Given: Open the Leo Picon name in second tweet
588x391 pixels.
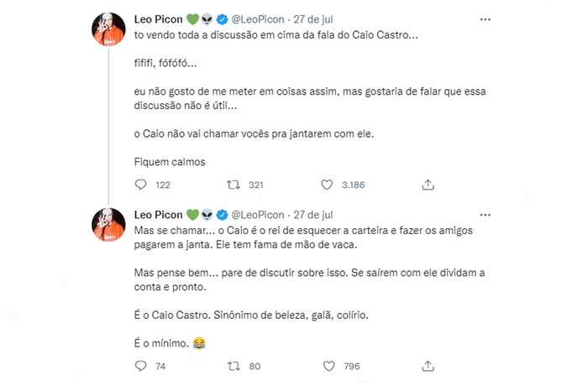Looking at the screenshot, I should [158, 214].
